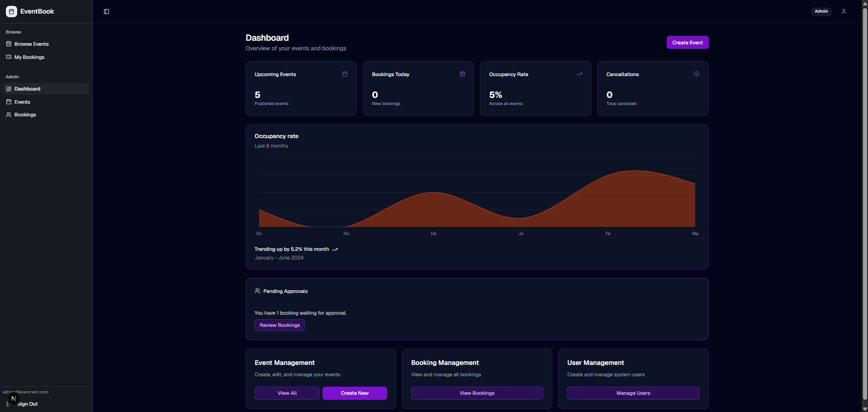The width and height of the screenshot is (868, 412).
Task: Click the calendar icon on Bookings Today card
Action: [x=462, y=74]
